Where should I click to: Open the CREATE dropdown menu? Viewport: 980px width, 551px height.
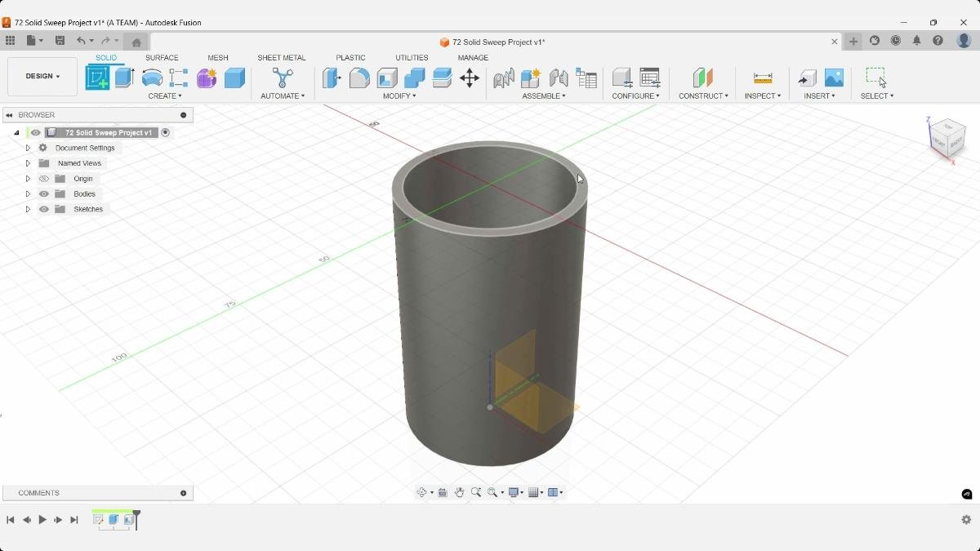[x=165, y=96]
